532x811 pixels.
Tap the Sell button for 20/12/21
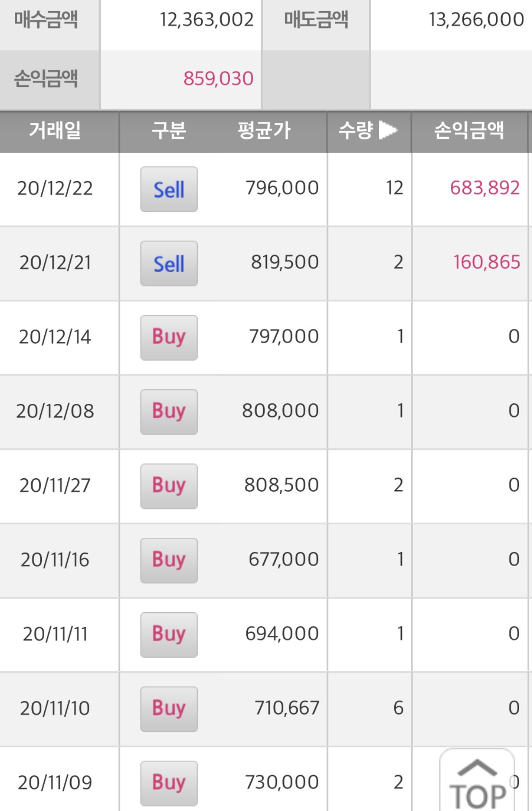[x=169, y=264]
